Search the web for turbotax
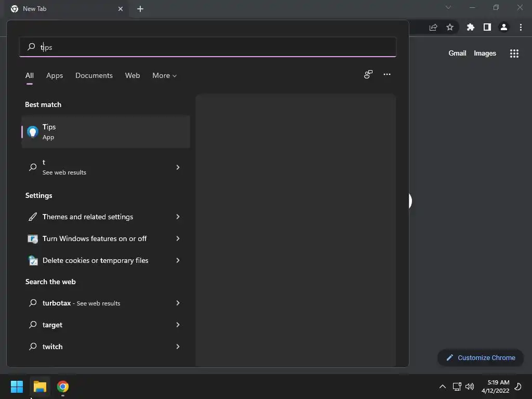Screen dimensions: 532x399 tap(106, 303)
